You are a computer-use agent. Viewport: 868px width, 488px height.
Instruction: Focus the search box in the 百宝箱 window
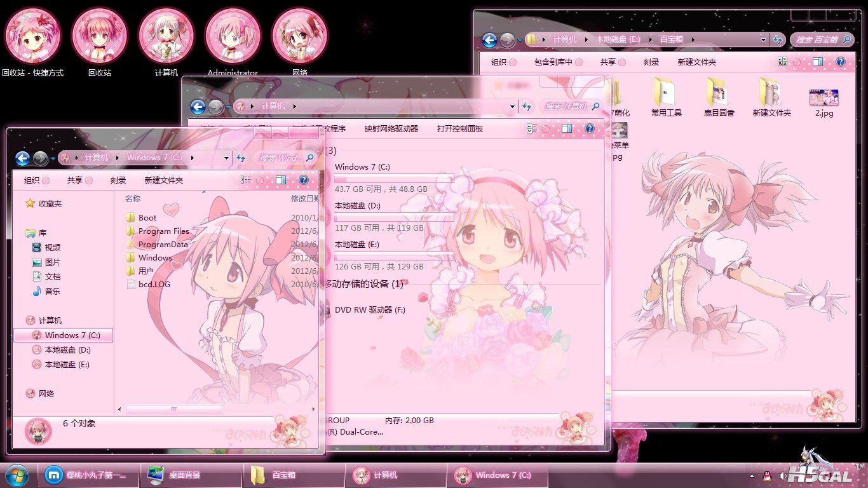click(x=823, y=40)
